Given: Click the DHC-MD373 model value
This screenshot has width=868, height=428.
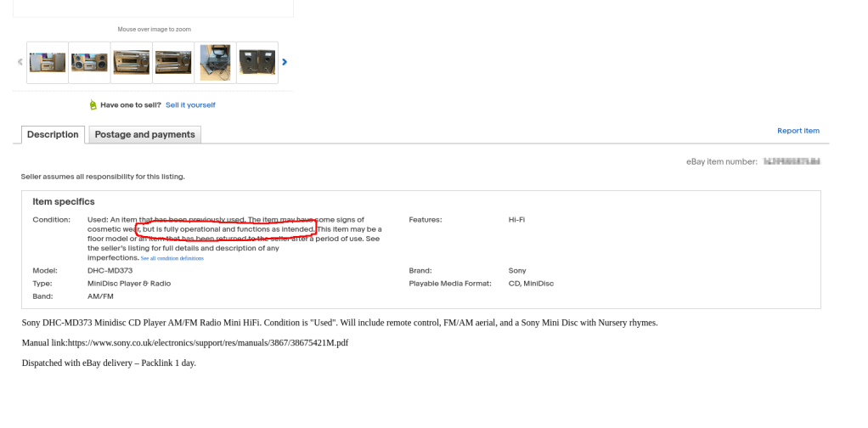Looking at the screenshot, I should click(x=107, y=271).
